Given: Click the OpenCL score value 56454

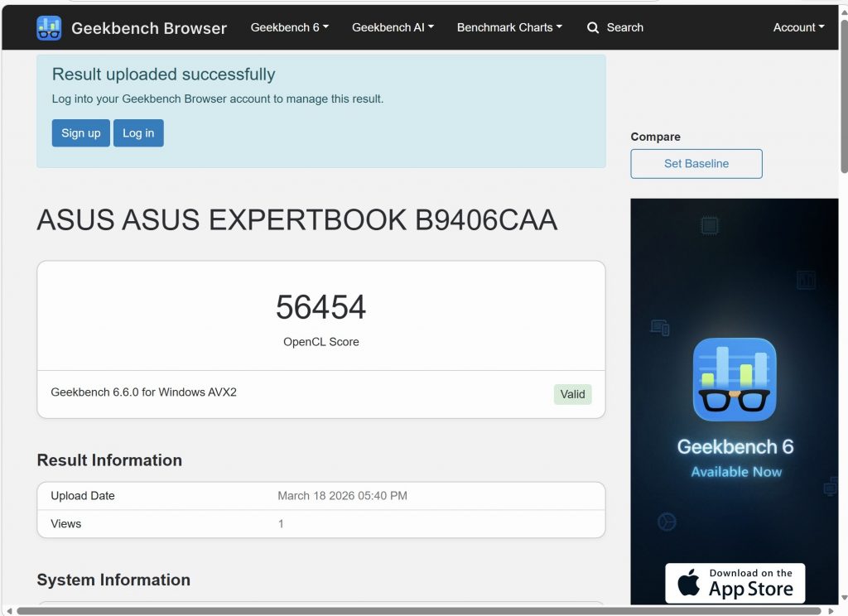Looking at the screenshot, I should tap(320, 307).
